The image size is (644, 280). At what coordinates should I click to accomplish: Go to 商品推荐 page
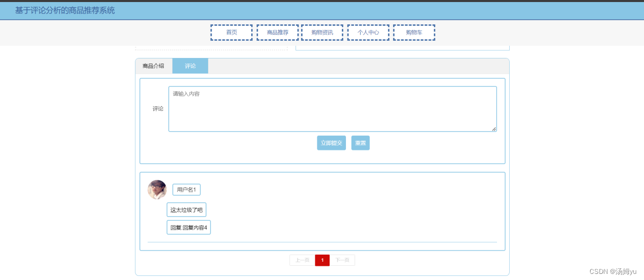[278, 33]
